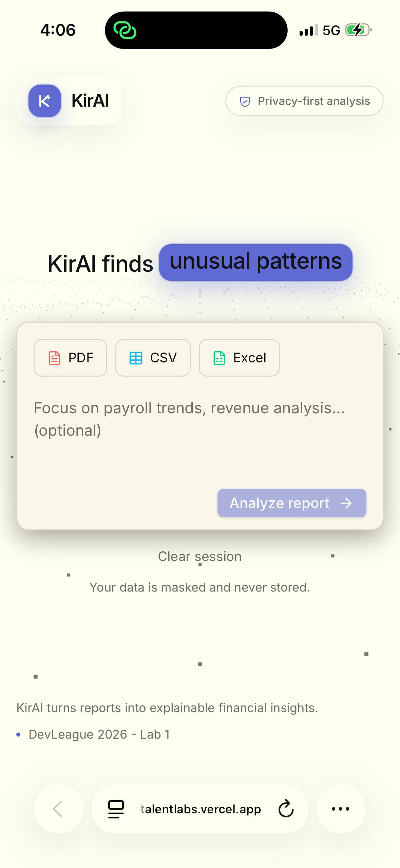The height and width of the screenshot is (868, 400).
Task: Tap the unusual patterns highlighted phrase
Action: (x=256, y=262)
